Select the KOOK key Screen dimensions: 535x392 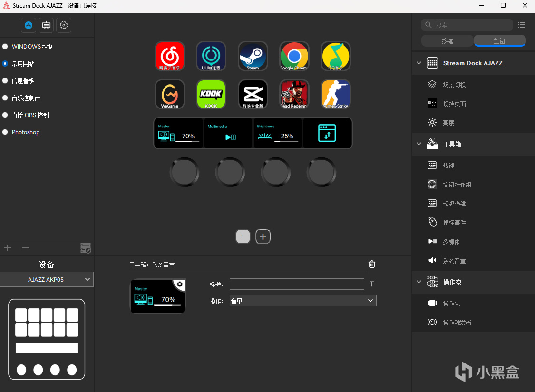click(211, 94)
